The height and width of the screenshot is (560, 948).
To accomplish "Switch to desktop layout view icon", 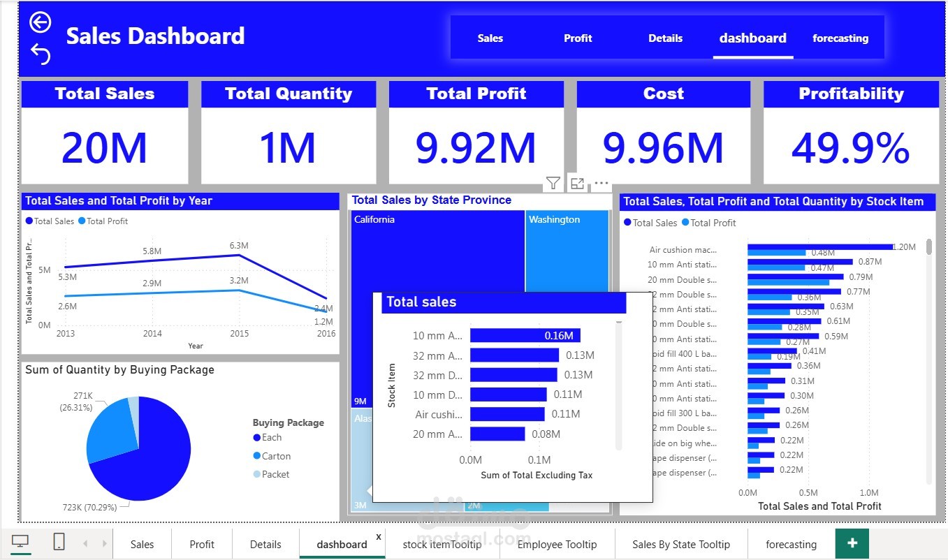I will [x=21, y=543].
